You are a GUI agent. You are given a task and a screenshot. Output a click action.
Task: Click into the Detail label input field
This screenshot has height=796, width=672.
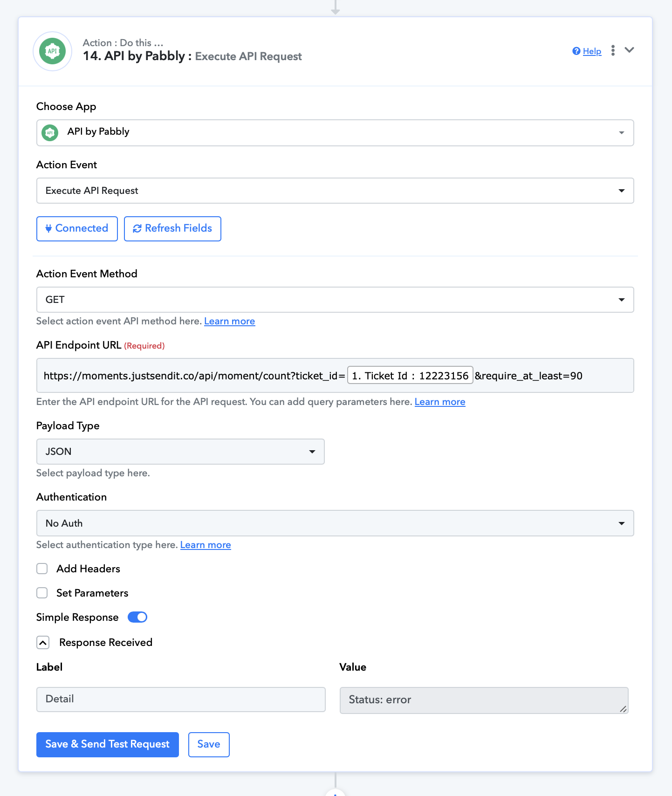(181, 699)
